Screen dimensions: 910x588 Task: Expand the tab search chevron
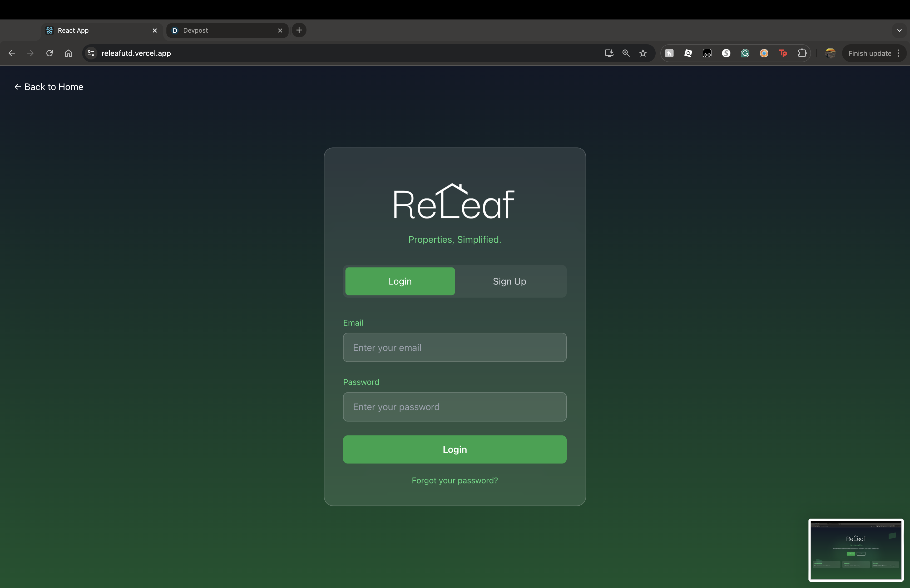point(899,30)
